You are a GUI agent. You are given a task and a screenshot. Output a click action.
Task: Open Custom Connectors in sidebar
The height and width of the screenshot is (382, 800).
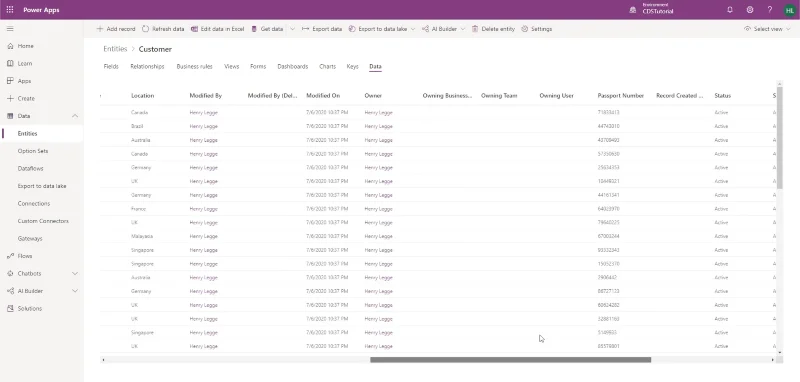point(43,221)
